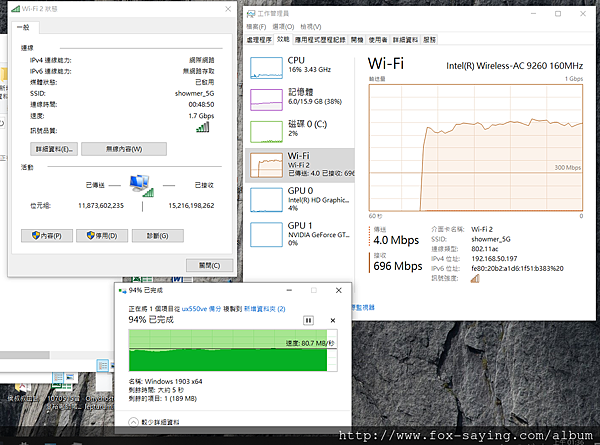Select the Wi-Fi graph thumbnail in sidebar
The image size is (600, 445).
[x=266, y=165]
